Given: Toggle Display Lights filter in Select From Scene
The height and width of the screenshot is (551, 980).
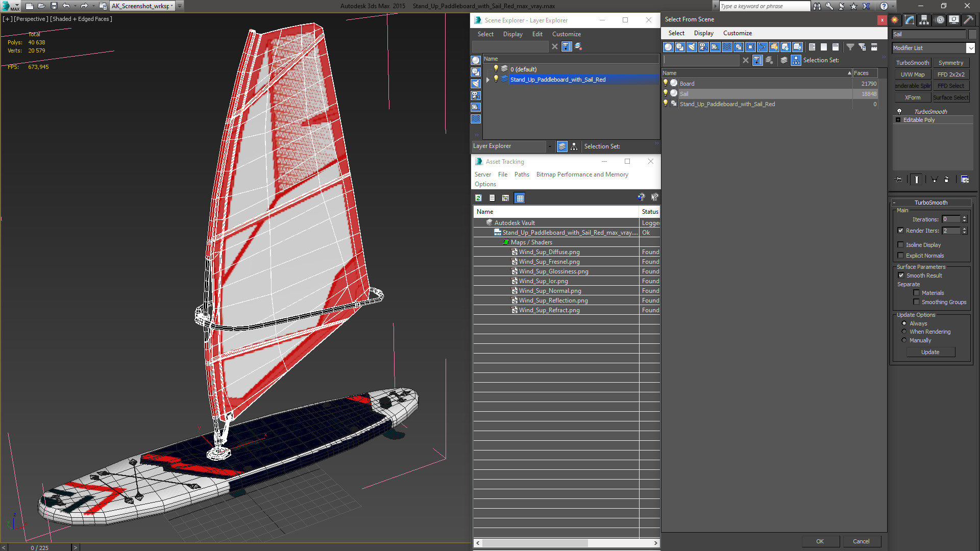Looking at the screenshot, I should pos(692,47).
